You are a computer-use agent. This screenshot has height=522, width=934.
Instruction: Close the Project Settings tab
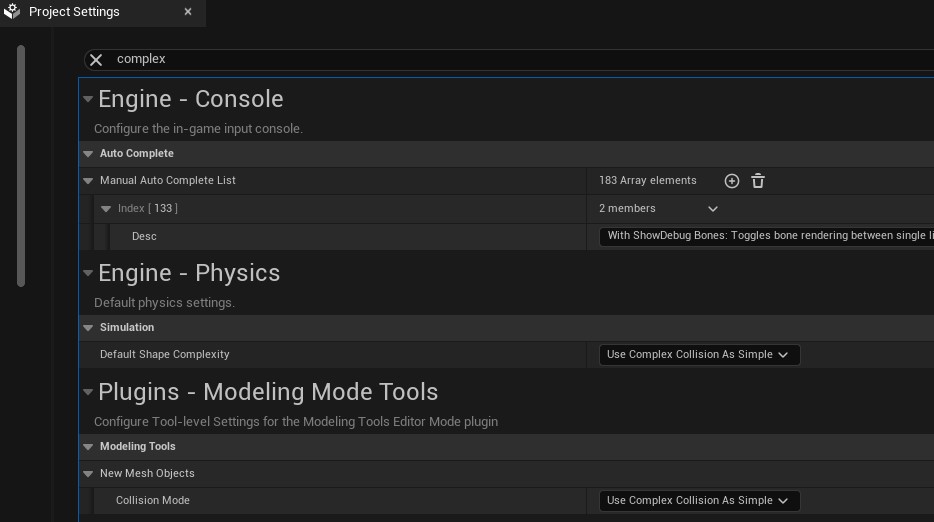pyautogui.click(x=188, y=12)
